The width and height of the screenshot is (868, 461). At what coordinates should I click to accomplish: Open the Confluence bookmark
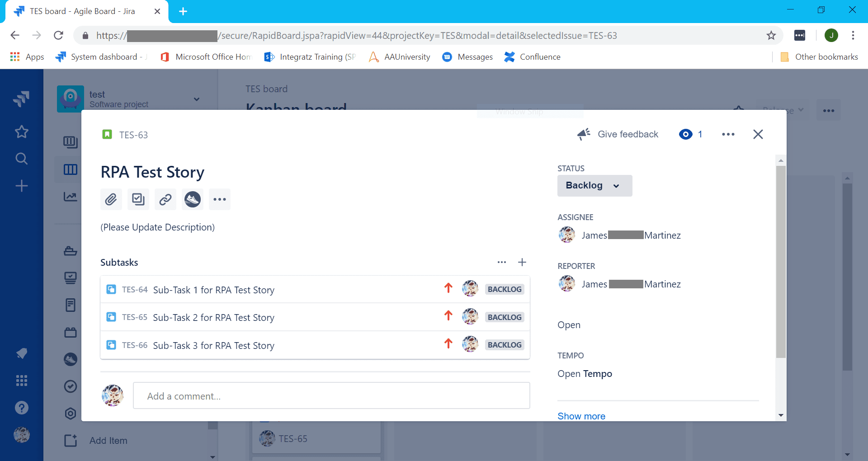[533, 56]
